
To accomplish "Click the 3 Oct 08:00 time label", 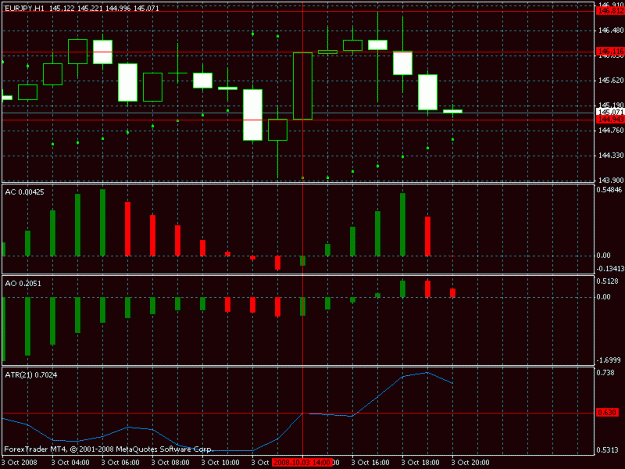I will [170, 463].
